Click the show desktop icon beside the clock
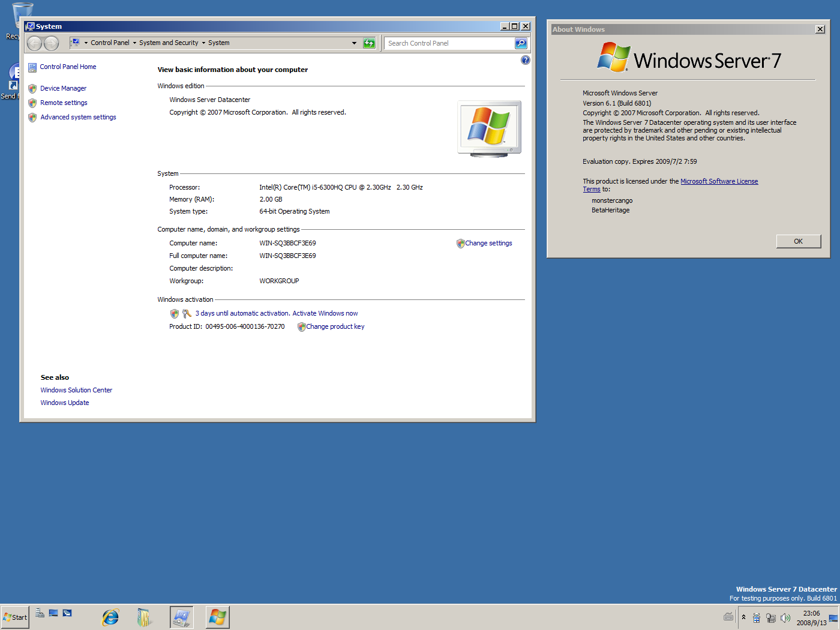 tap(833, 618)
